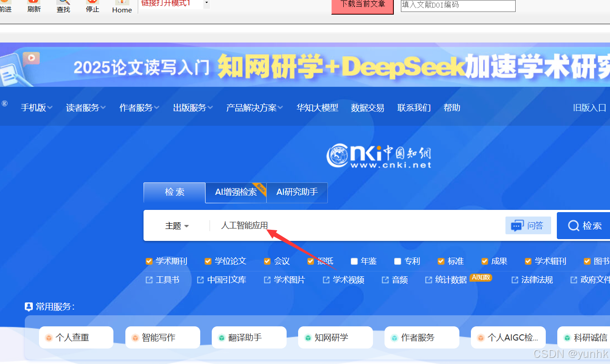This screenshot has height=364, width=610.
Task: Expand the 读者服务 menu
Action: point(86,108)
